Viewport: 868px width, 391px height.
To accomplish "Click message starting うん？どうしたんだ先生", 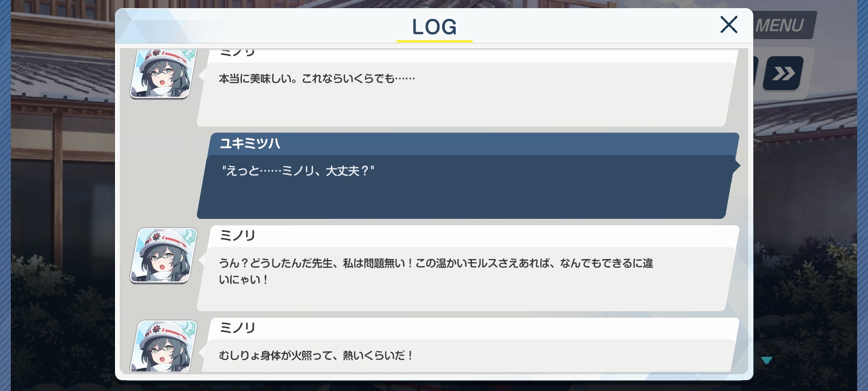I will (x=436, y=271).
